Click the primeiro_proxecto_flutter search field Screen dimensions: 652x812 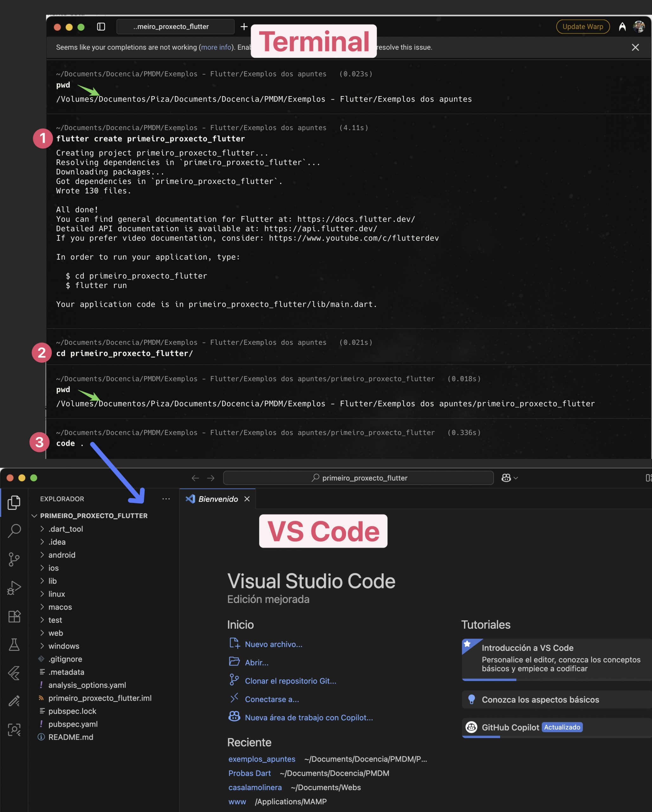[x=358, y=478]
